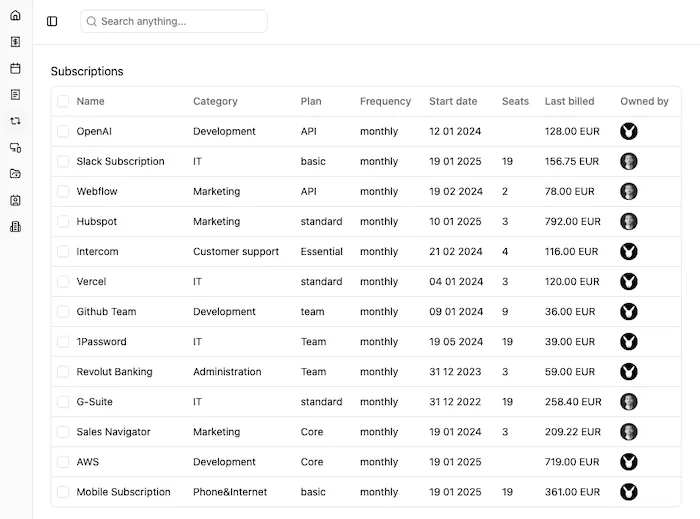Click the owner avatar for G-Suite
This screenshot has height=519, width=700.
pyautogui.click(x=629, y=402)
